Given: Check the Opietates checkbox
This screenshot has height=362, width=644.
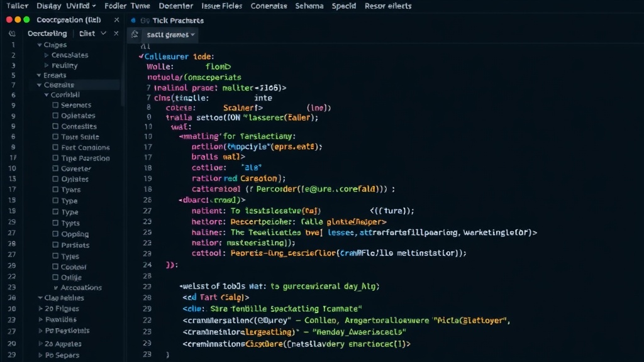Looking at the screenshot, I should (55, 116).
